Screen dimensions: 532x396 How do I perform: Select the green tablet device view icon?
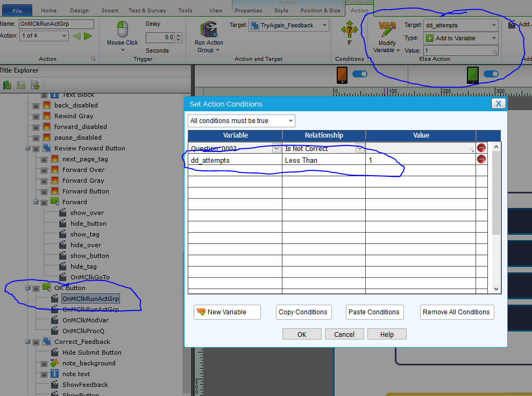pyautogui.click(x=473, y=75)
